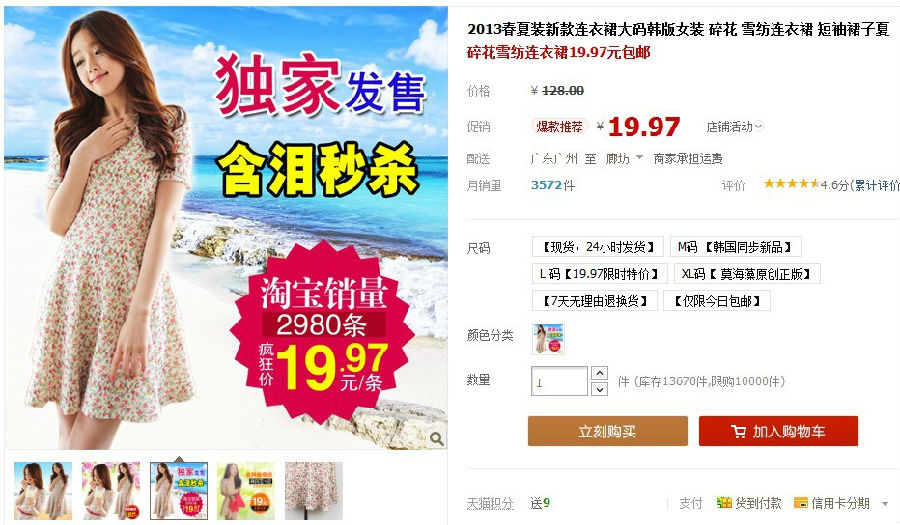Click the magnifier zoom icon on product image
The height and width of the screenshot is (525, 900).
click(437, 439)
